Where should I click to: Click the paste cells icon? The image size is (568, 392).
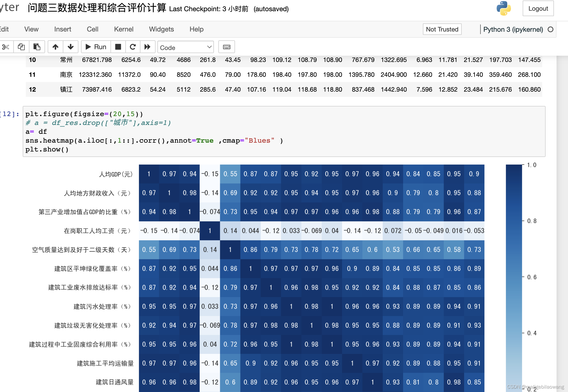[37, 47]
